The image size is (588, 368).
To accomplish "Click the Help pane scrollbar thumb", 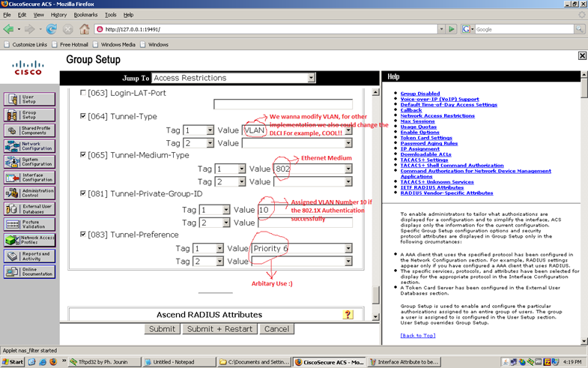I will pyautogui.click(x=584, y=88).
